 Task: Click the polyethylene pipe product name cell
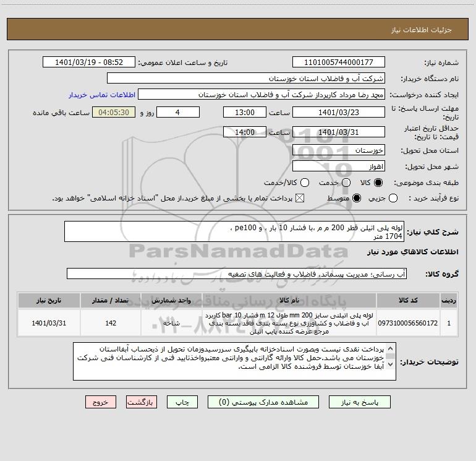pos(289,323)
